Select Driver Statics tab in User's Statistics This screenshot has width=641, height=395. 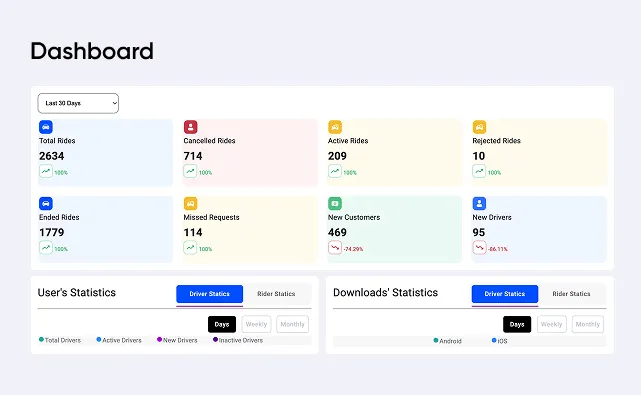209,294
